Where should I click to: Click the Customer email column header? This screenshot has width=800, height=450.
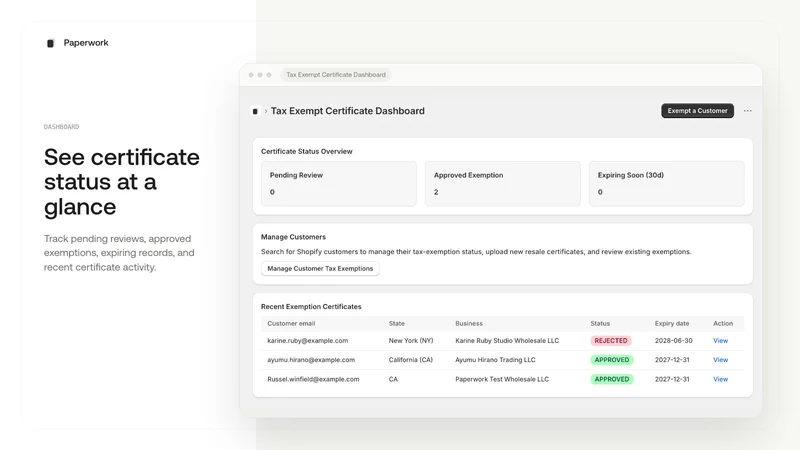click(x=291, y=323)
